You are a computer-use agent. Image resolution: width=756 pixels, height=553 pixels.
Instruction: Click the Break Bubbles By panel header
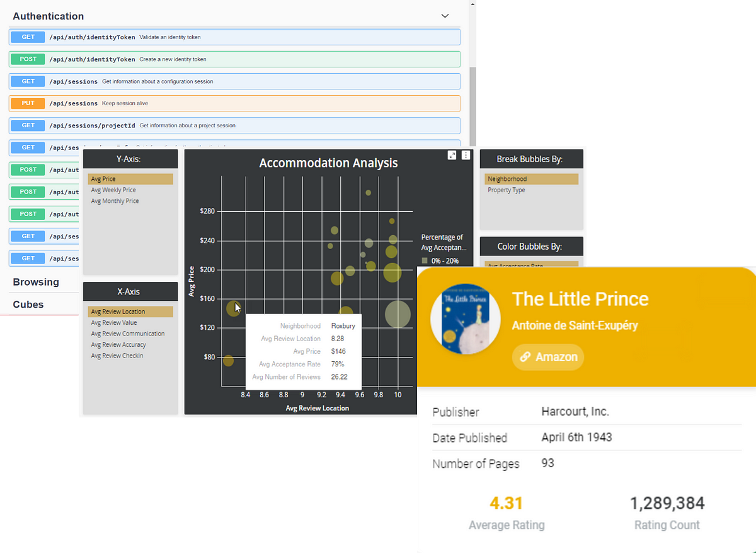[532, 159]
